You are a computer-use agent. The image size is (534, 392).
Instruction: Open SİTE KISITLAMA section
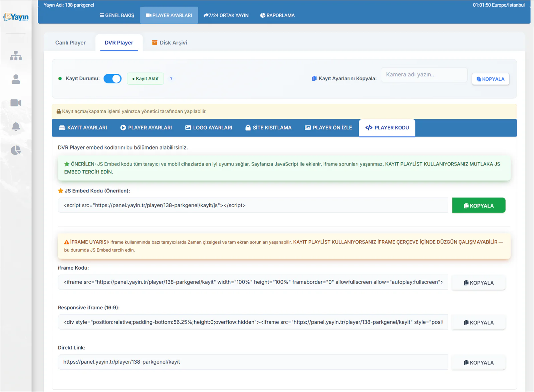click(x=268, y=128)
